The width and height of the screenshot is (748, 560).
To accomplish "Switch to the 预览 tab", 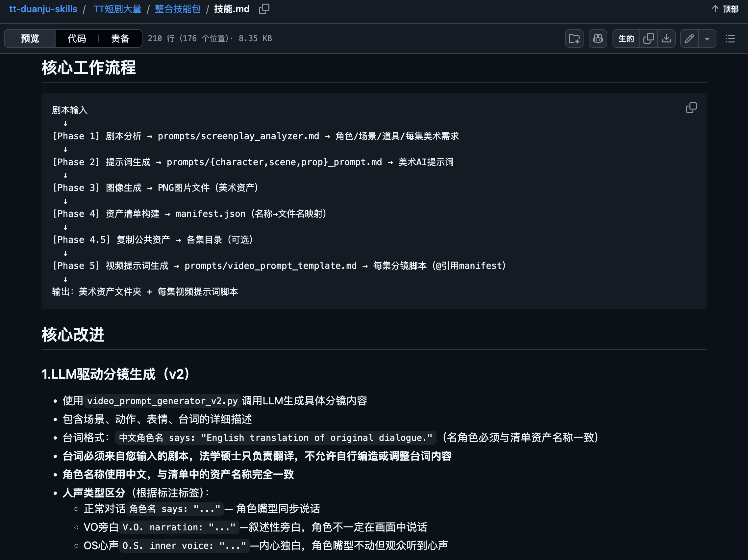I will (x=30, y=38).
